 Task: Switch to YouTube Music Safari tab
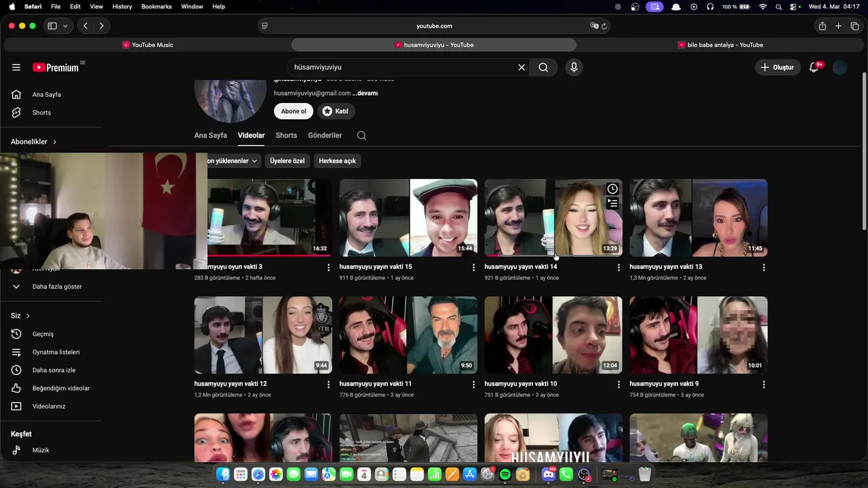click(x=148, y=45)
